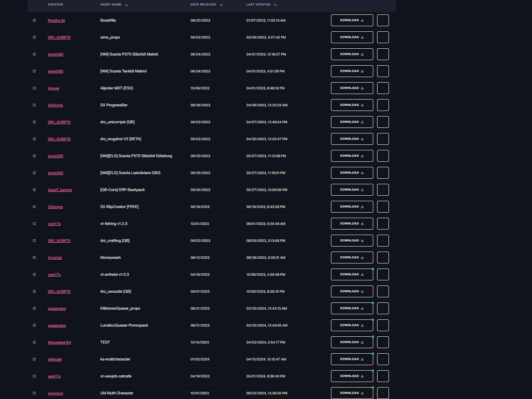
Task: Open more-options for SX ProgressBar row
Action: click(383, 105)
